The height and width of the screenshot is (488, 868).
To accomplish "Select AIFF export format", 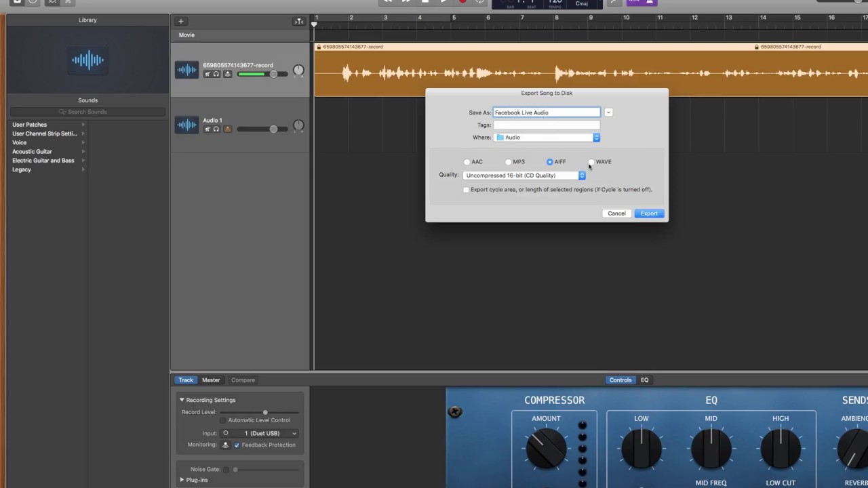I will [x=550, y=162].
